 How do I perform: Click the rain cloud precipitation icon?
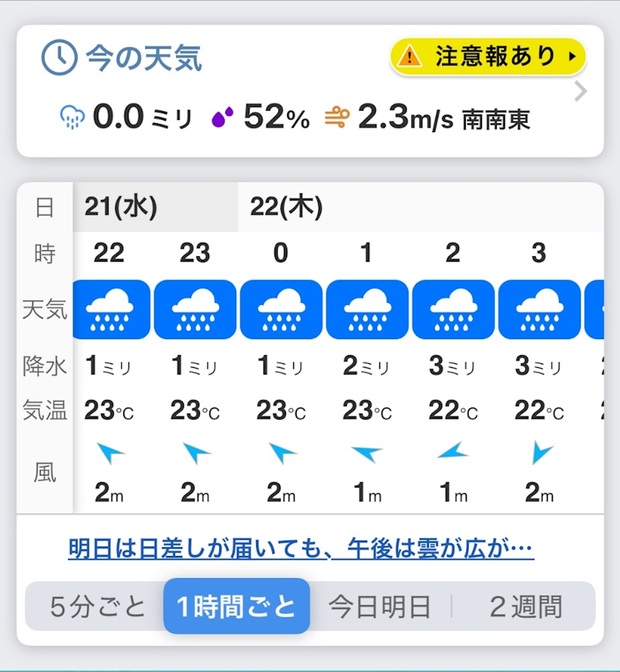coord(72,117)
